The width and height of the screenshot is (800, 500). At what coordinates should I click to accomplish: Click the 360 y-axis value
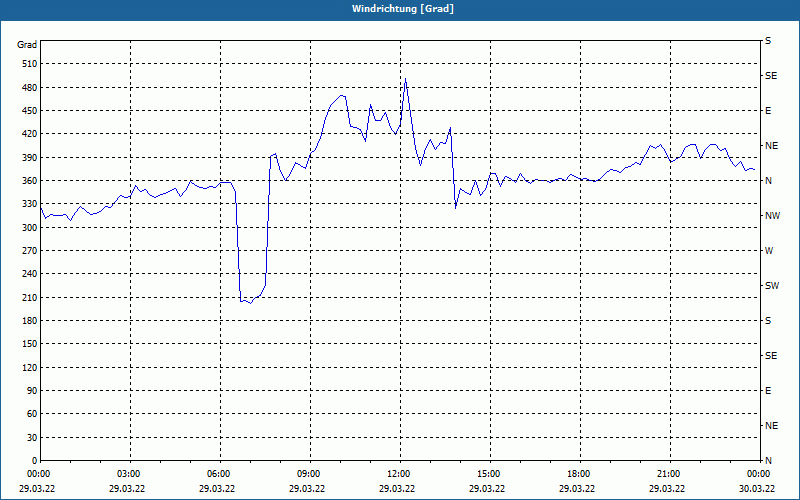30,181
